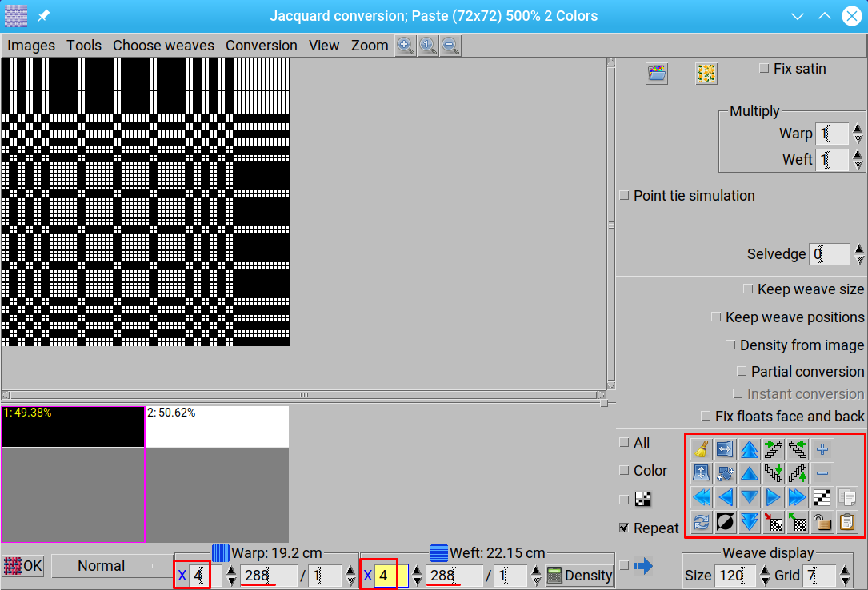Enable Density from image checkbox
This screenshot has width=868, height=590.
coord(730,345)
